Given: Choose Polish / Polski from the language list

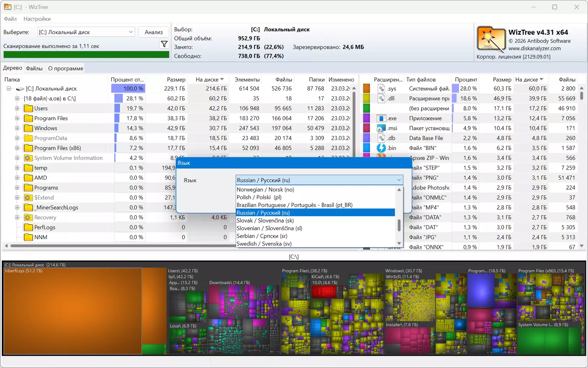Looking at the screenshot, I should click(x=259, y=197).
